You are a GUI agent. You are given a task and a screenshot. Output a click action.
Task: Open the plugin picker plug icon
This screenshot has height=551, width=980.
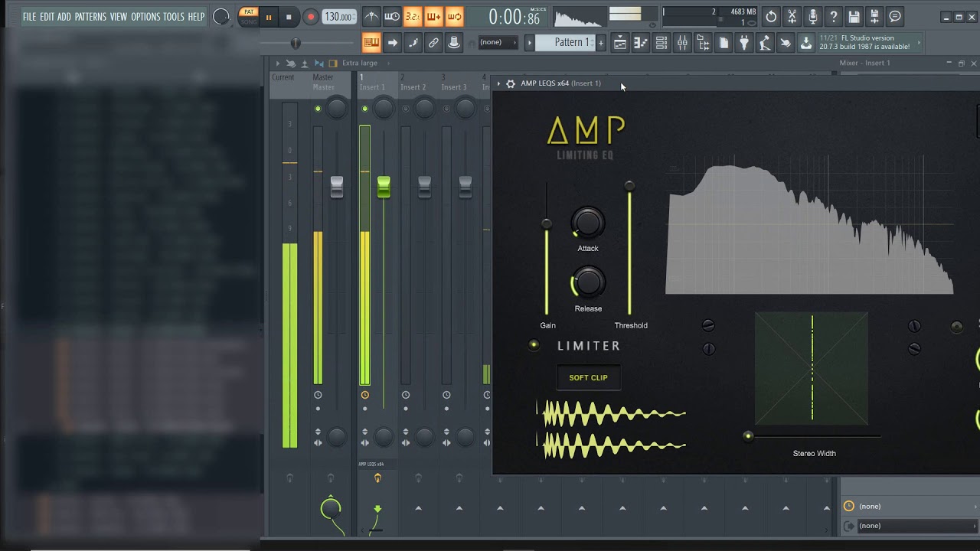(x=743, y=43)
